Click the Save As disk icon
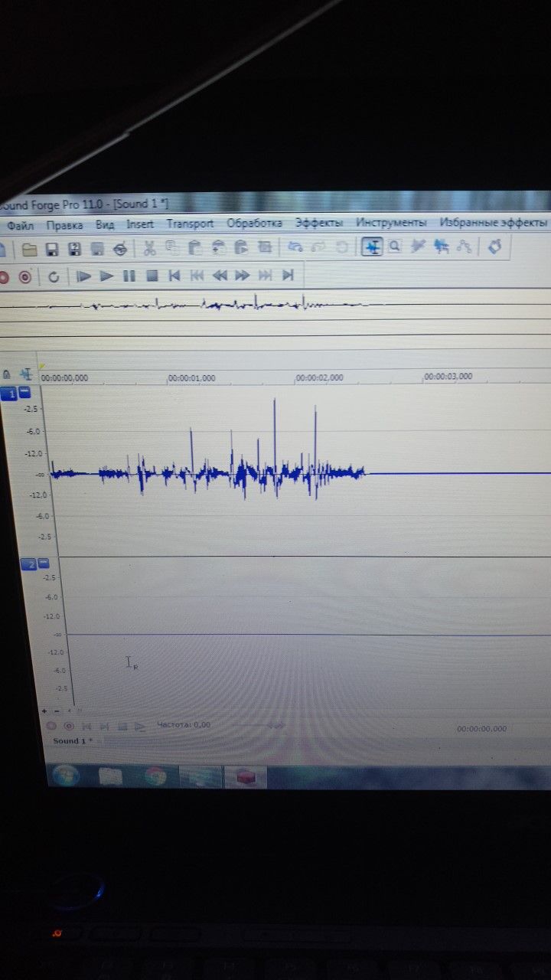This screenshot has width=551, height=980. [74, 249]
